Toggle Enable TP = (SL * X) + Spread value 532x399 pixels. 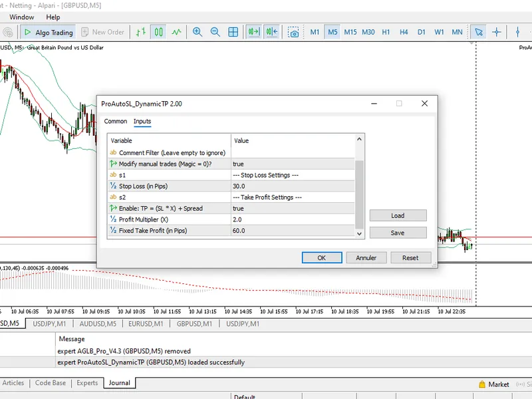click(293, 208)
